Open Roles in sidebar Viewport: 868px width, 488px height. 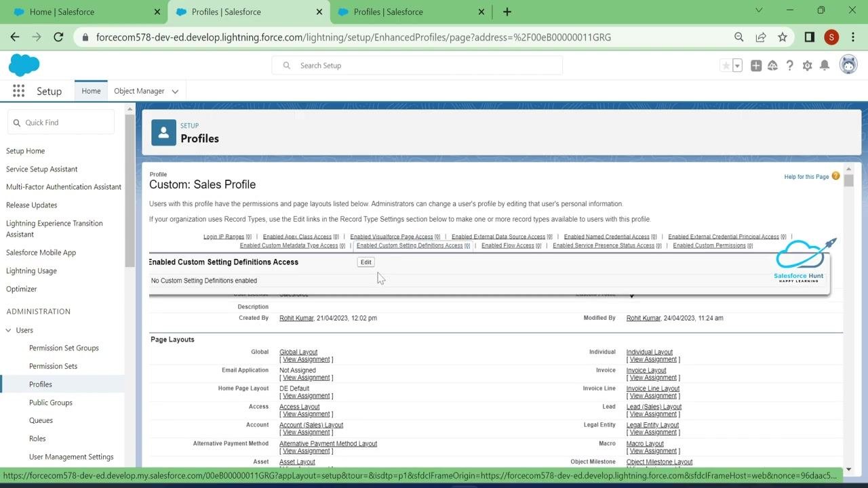[x=37, y=439]
